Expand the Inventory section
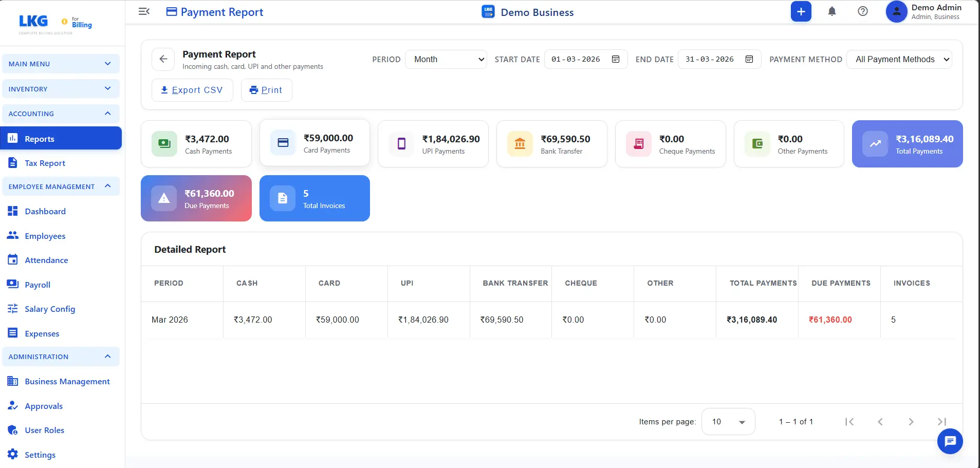 [61, 89]
